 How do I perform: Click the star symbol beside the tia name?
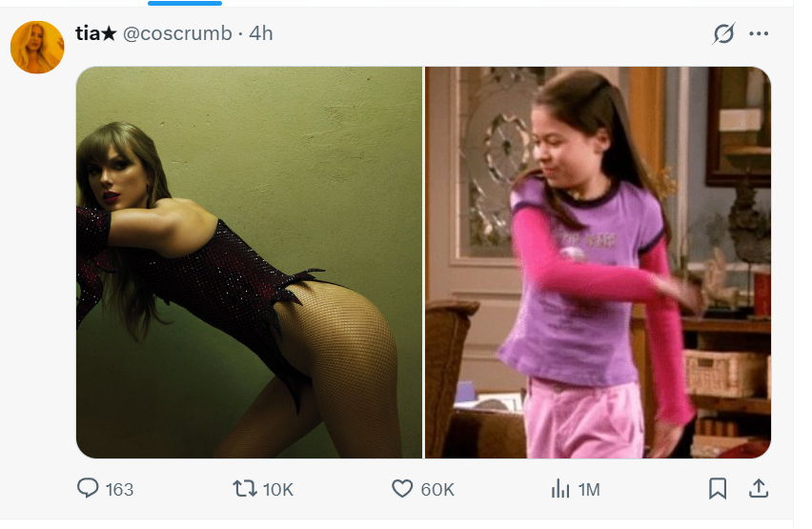pos(110,33)
